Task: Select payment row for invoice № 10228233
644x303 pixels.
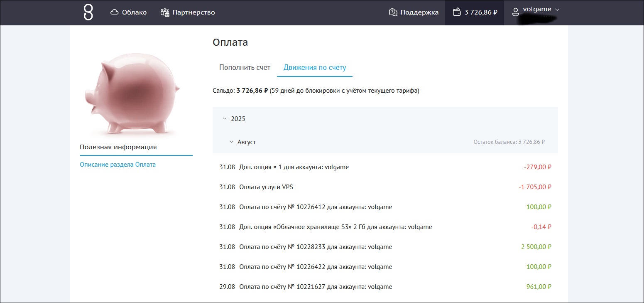Action: (385, 247)
